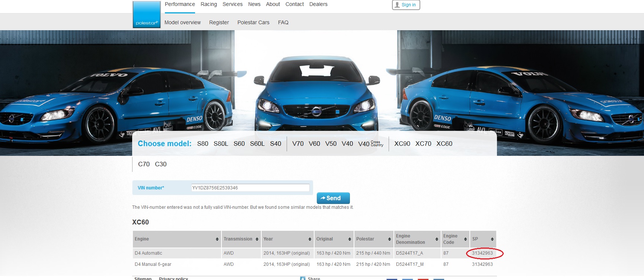
Task: Click the Polestar logo
Action: tap(147, 15)
